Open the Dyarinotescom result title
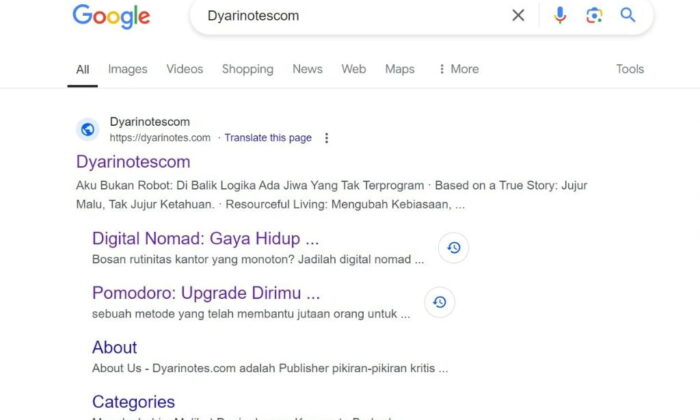The image size is (700, 420). click(133, 162)
